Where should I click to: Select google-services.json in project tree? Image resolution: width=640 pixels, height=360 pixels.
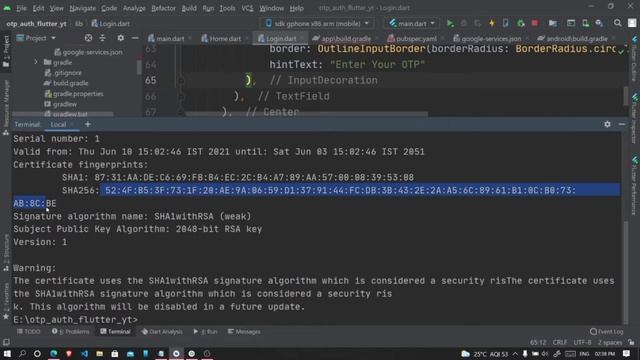pos(88,52)
